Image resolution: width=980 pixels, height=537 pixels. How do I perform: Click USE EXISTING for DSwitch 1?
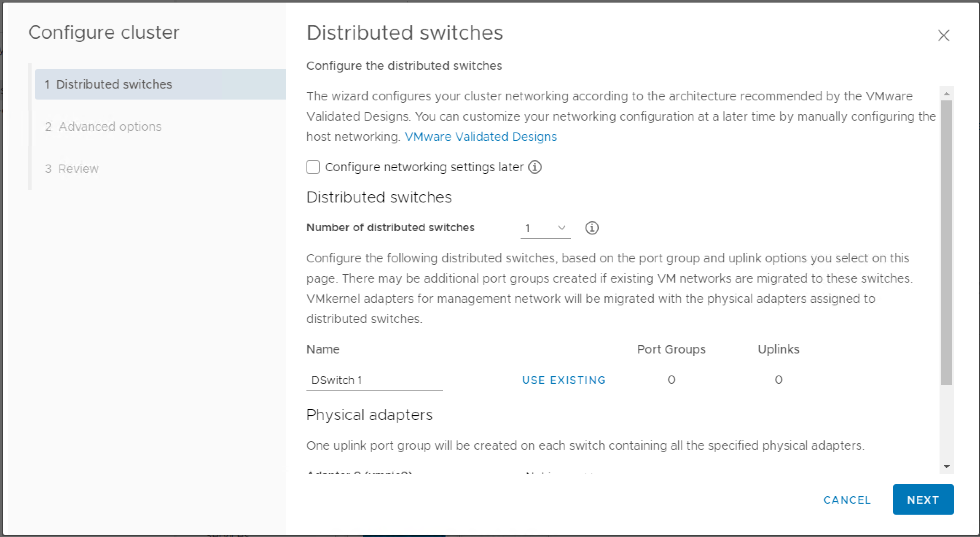564,380
